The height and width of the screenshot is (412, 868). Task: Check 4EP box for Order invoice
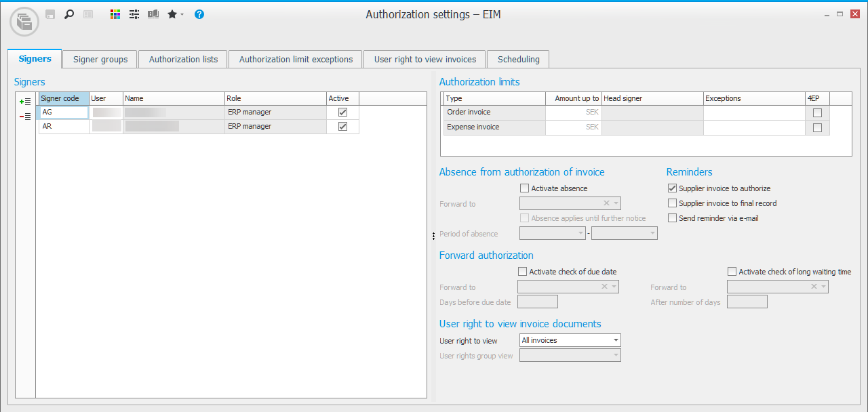(817, 112)
